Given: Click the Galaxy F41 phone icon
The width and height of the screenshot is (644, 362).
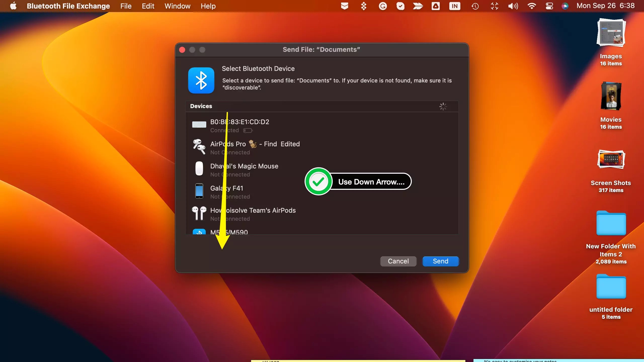Looking at the screenshot, I should [x=199, y=191].
